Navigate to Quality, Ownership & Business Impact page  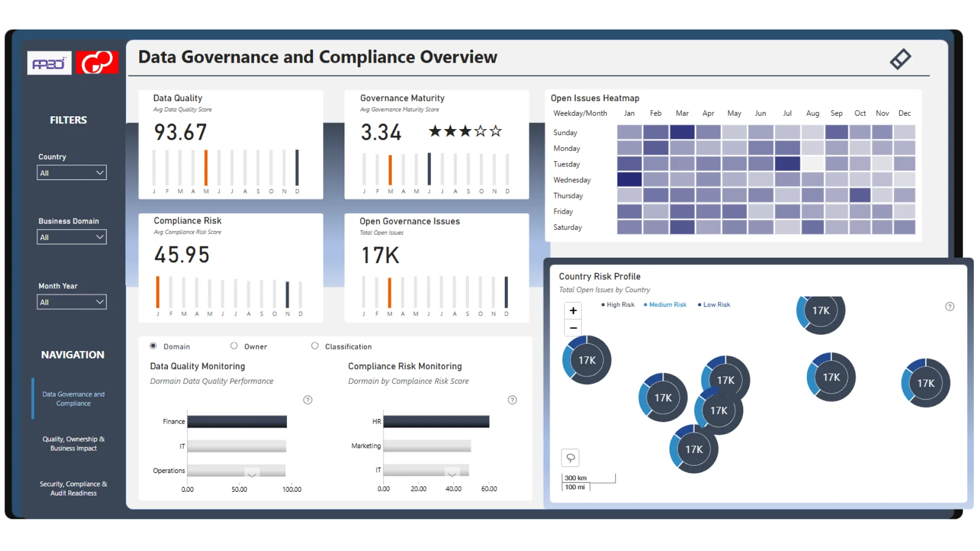73,444
